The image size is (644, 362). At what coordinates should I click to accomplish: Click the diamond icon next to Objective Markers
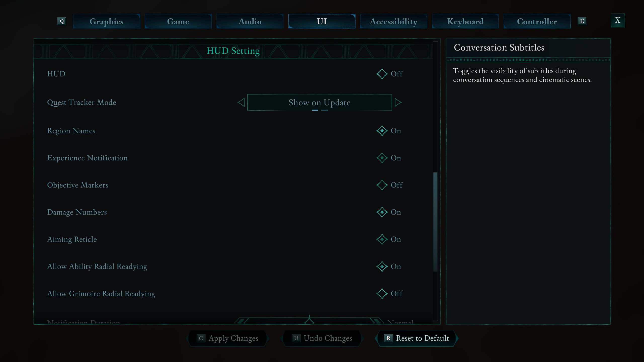point(381,185)
